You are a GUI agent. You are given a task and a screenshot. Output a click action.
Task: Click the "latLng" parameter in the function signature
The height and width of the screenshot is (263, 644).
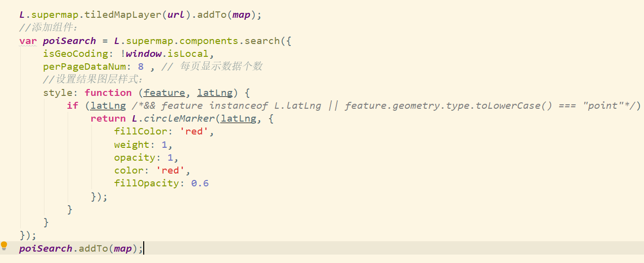pyautogui.click(x=215, y=92)
